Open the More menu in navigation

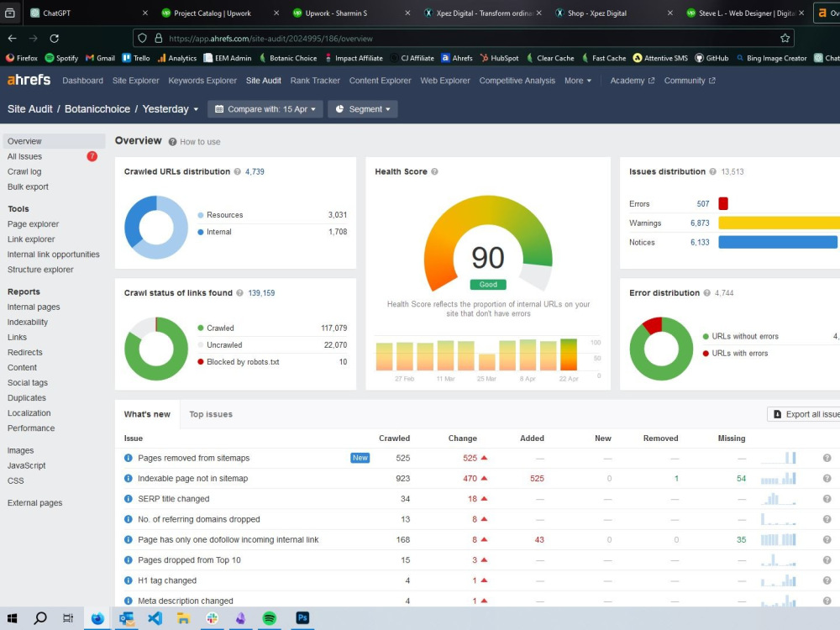(578, 81)
